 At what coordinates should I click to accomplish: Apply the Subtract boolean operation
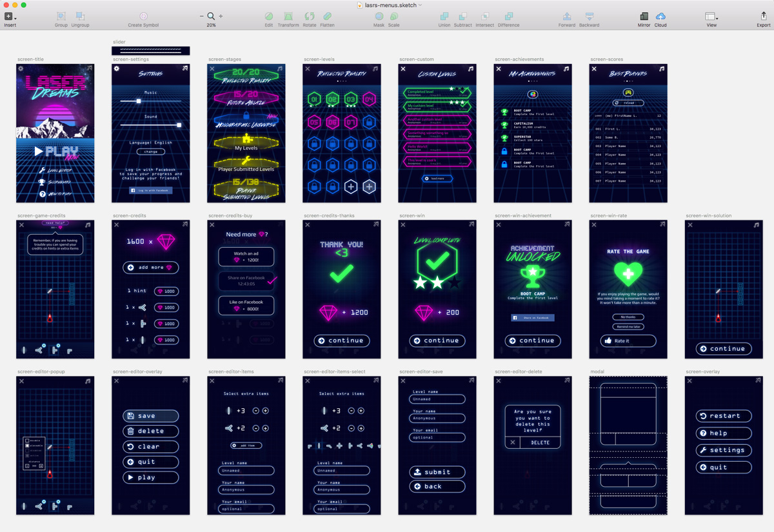coord(462,16)
